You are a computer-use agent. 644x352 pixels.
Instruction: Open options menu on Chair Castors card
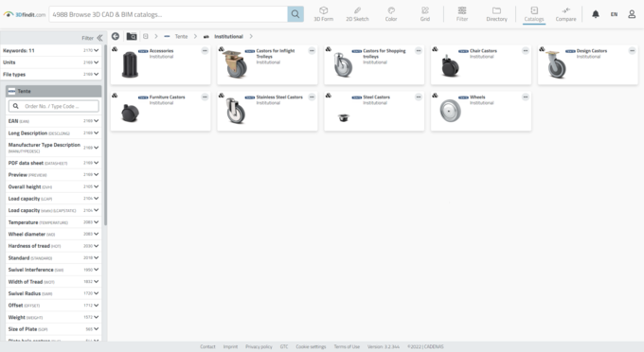[x=526, y=50]
